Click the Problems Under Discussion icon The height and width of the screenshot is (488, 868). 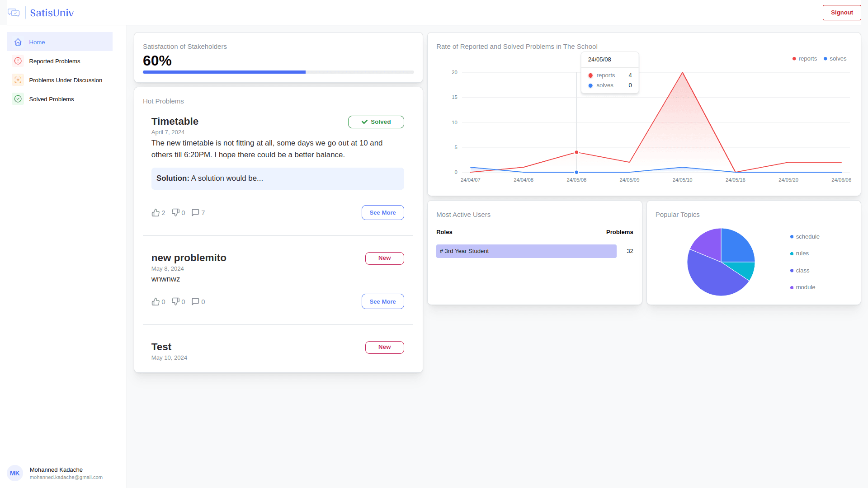pyautogui.click(x=18, y=80)
